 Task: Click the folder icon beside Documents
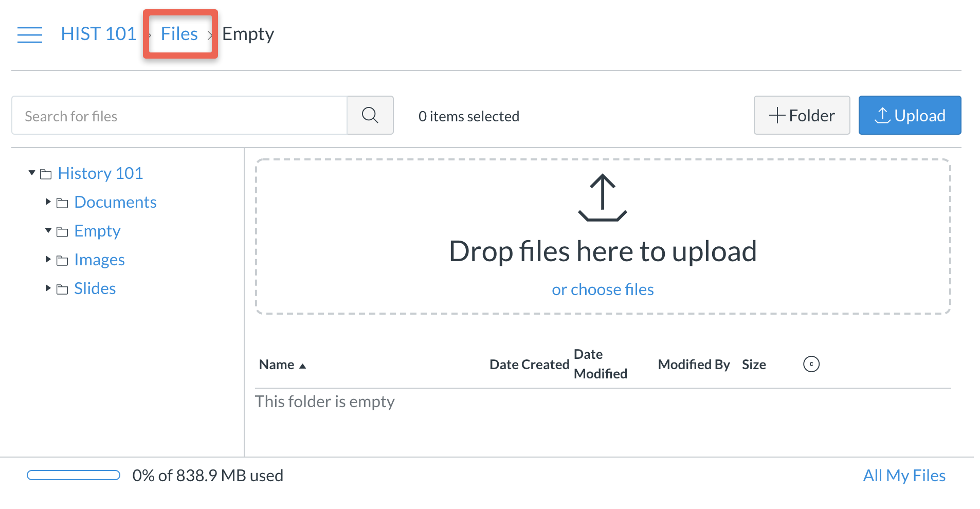[62, 203]
